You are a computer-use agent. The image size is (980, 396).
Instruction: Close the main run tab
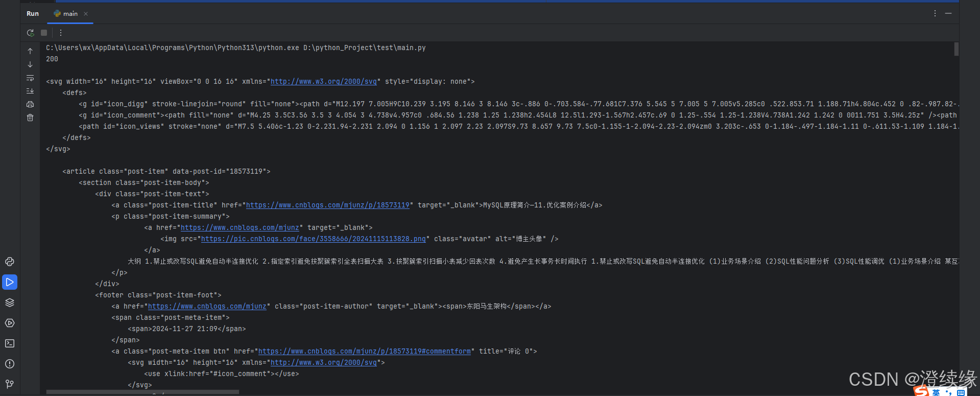coord(86,14)
